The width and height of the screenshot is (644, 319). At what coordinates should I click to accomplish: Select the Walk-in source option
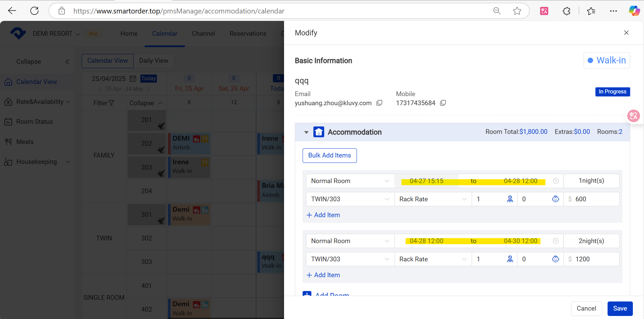607,60
